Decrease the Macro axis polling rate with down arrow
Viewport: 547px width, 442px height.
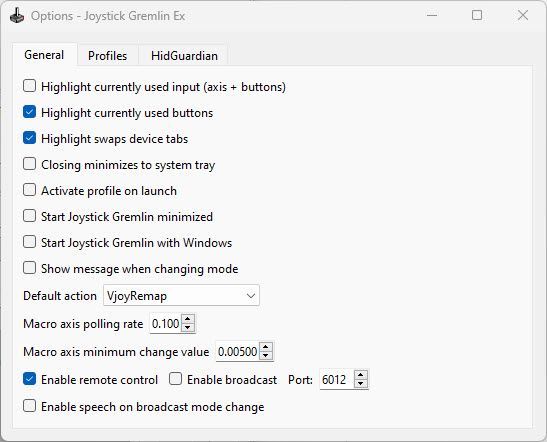[188, 327]
